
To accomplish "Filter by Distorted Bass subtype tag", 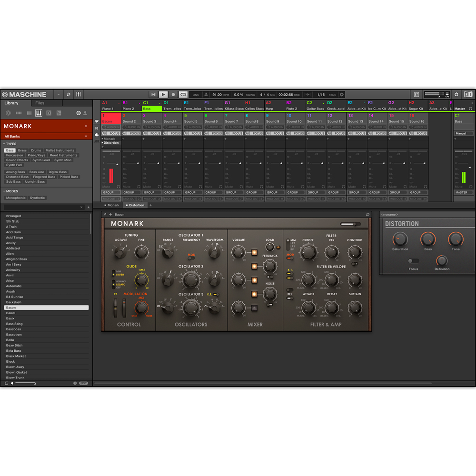I will (x=17, y=177).
